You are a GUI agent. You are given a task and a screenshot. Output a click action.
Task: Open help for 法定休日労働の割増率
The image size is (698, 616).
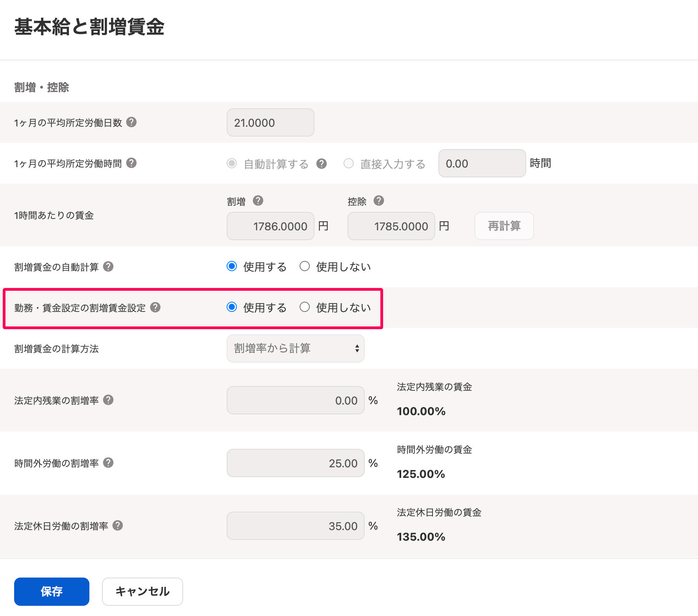118,525
